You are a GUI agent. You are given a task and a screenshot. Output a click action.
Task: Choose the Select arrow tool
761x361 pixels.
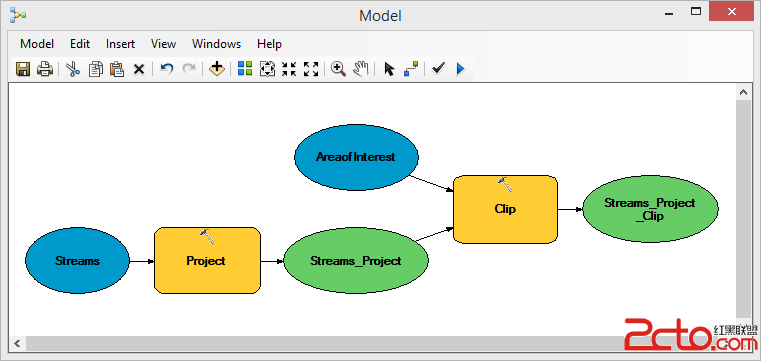[x=389, y=69]
